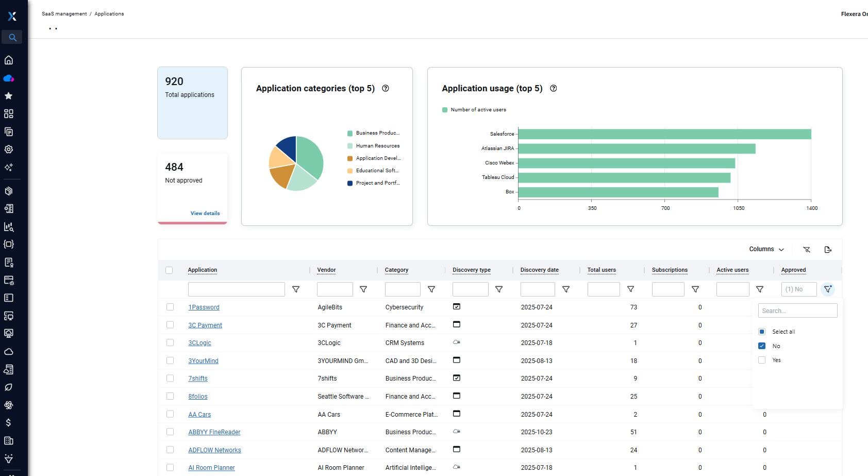
Task: Tick the select-all rows header checkbox
Action: pyautogui.click(x=169, y=270)
